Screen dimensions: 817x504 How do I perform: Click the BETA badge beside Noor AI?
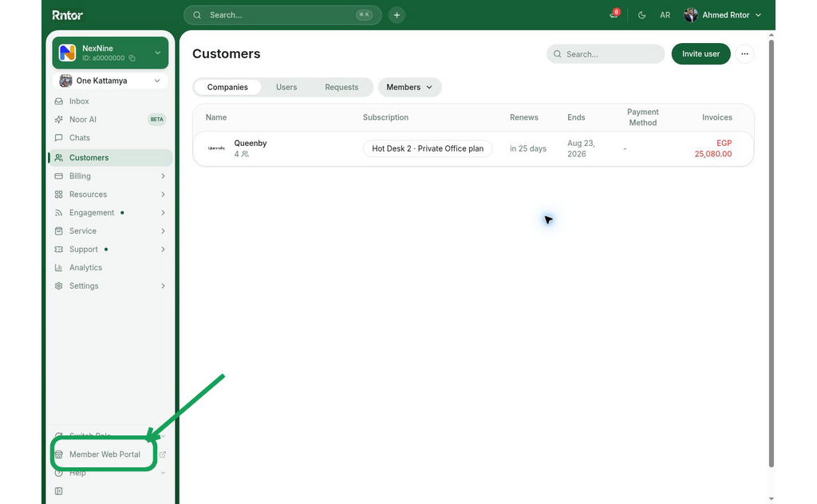[157, 120]
